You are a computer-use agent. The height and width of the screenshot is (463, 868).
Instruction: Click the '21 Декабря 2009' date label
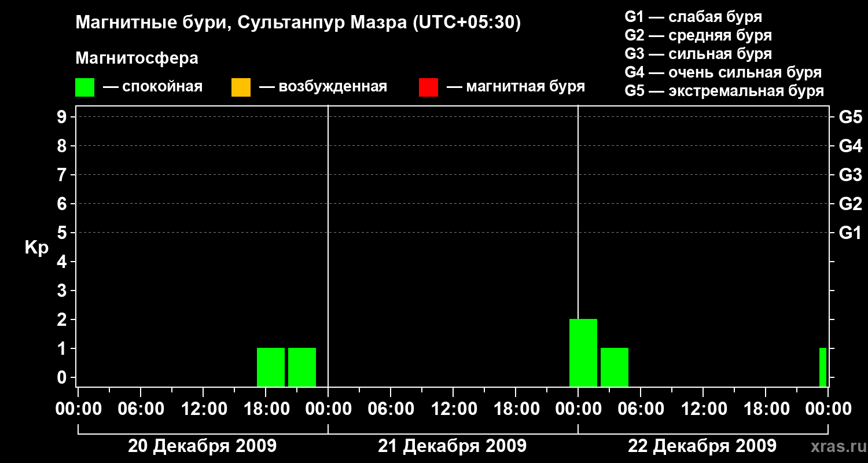453,446
